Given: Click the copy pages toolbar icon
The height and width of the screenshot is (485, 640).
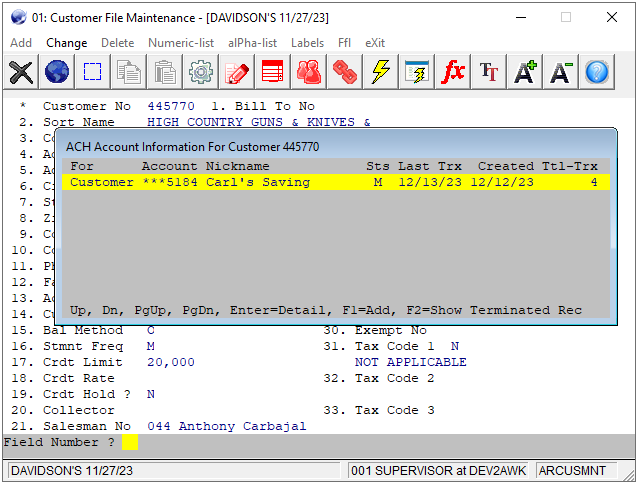Looking at the screenshot, I should (129, 72).
